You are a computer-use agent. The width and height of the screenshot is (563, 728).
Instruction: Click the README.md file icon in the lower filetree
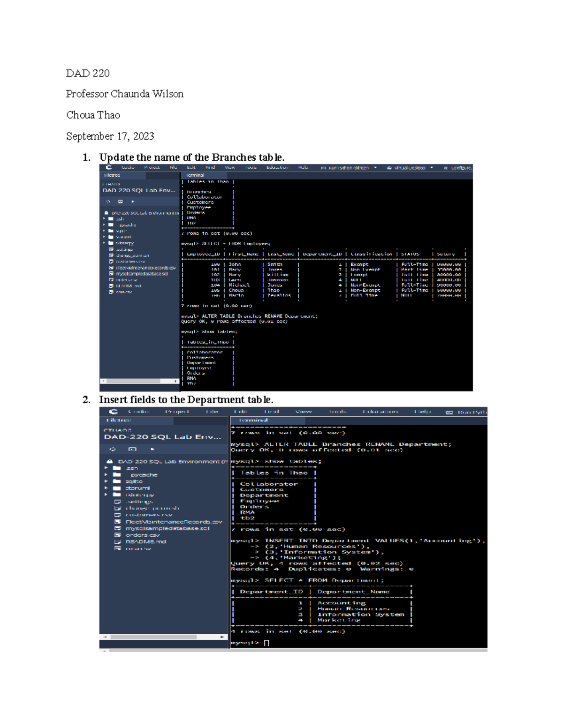pos(118,542)
